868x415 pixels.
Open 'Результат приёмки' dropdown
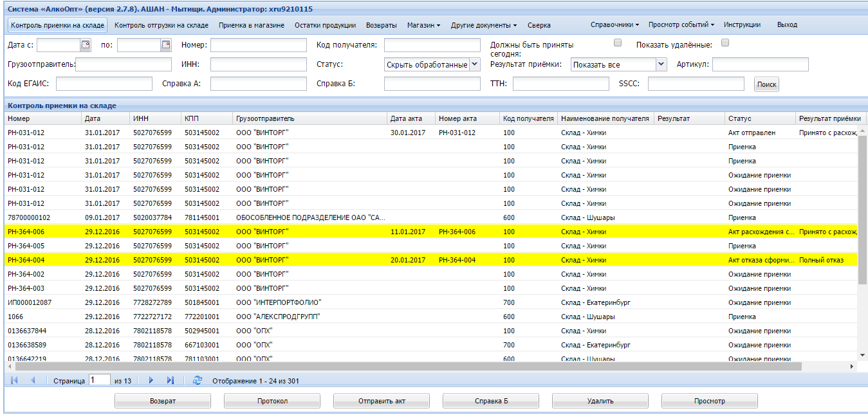pos(661,64)
